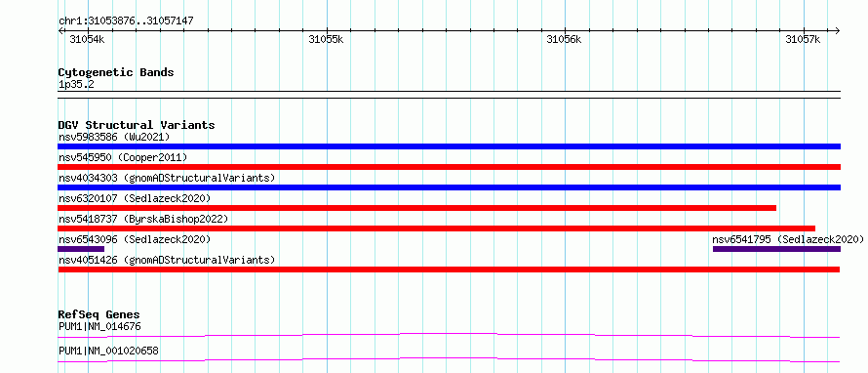
Task: Click the purple nsv6543096 variant bar
Action: tap(81, 249)
